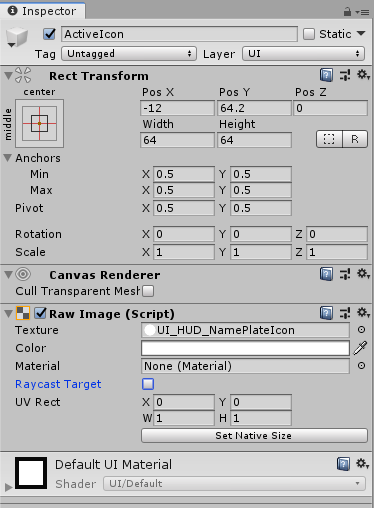Click the Width field

(177, 140)
